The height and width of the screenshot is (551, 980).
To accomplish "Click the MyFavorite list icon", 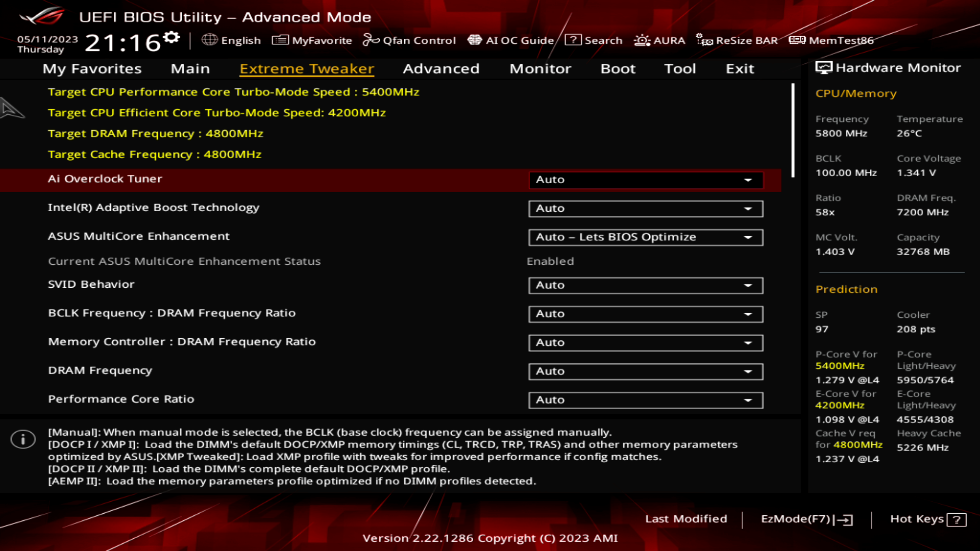I will pyautogui.click(x=280, y=40).
